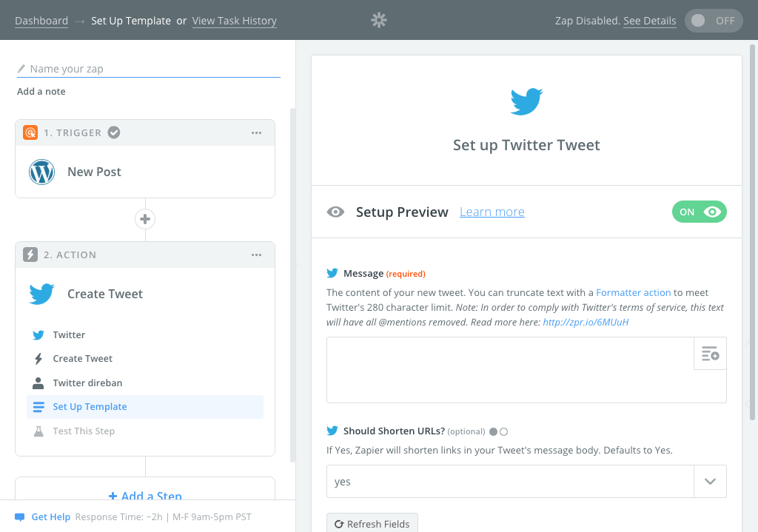
Task: Click the Twitter icon beside Message label
Action: pyautogui.click(x=332, y=273)
